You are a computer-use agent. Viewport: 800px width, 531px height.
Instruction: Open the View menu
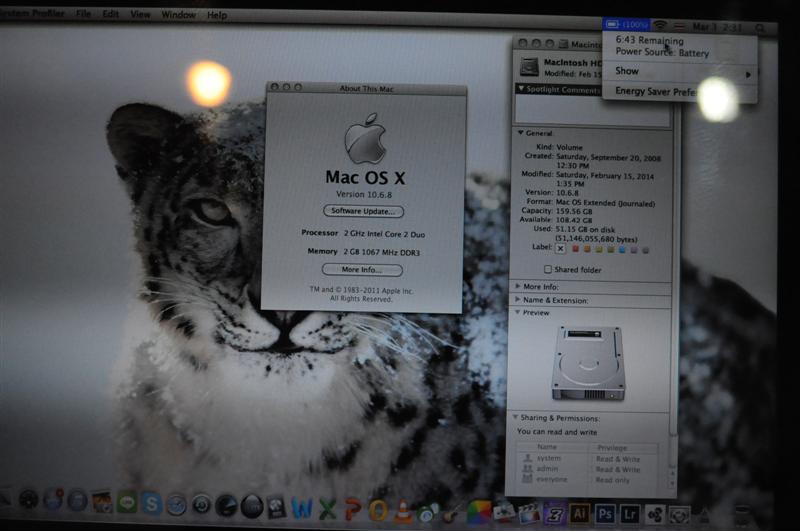click(140, 14)
